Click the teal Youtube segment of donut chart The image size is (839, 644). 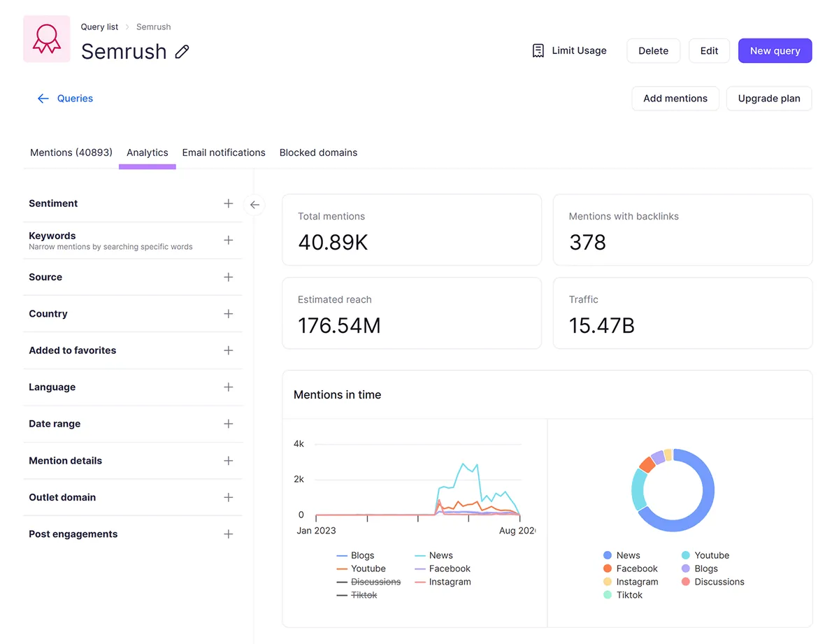coord(638,489)
